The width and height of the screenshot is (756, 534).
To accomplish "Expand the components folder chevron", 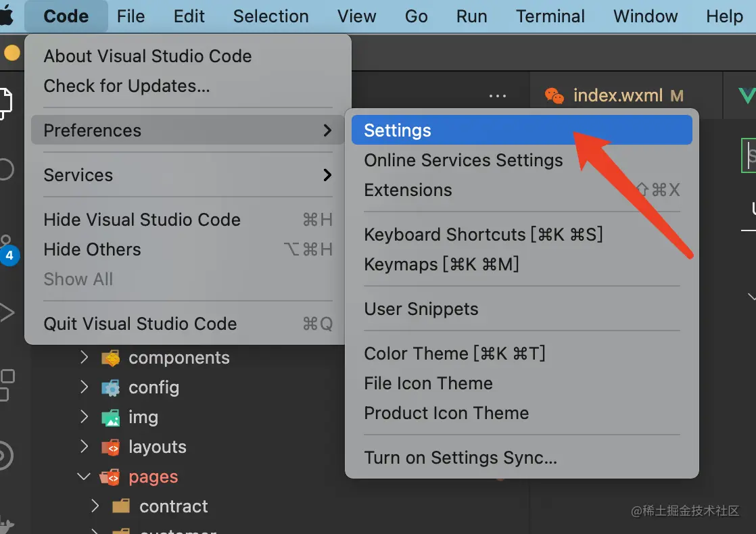I will [x=84, y=358].
